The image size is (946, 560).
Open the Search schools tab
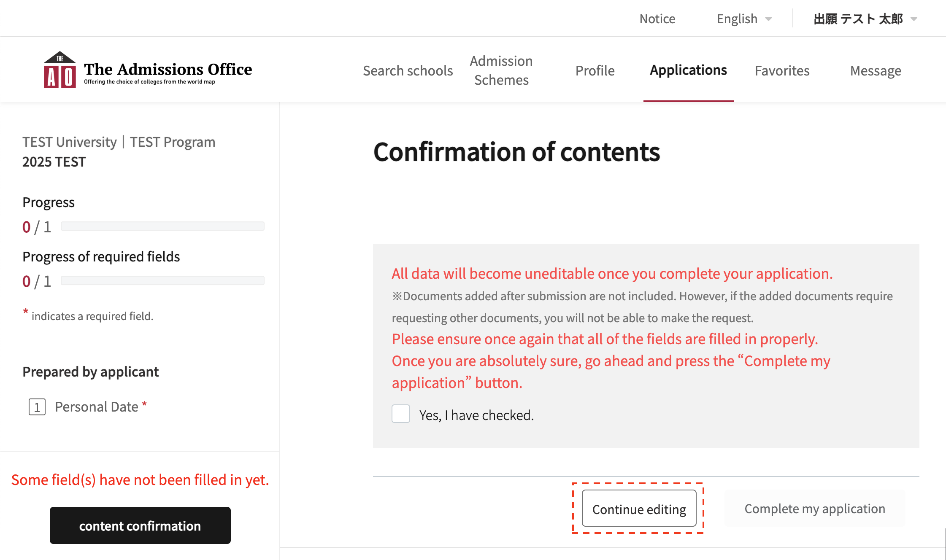point(408,70)
